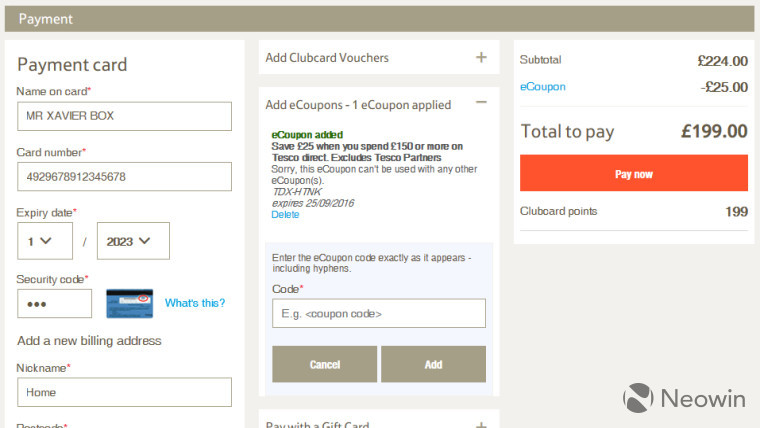Click the Name on card field
Image resolution: width=760 pixels, height=428 pixels.
pyautogui.click(x=125, y=116)
